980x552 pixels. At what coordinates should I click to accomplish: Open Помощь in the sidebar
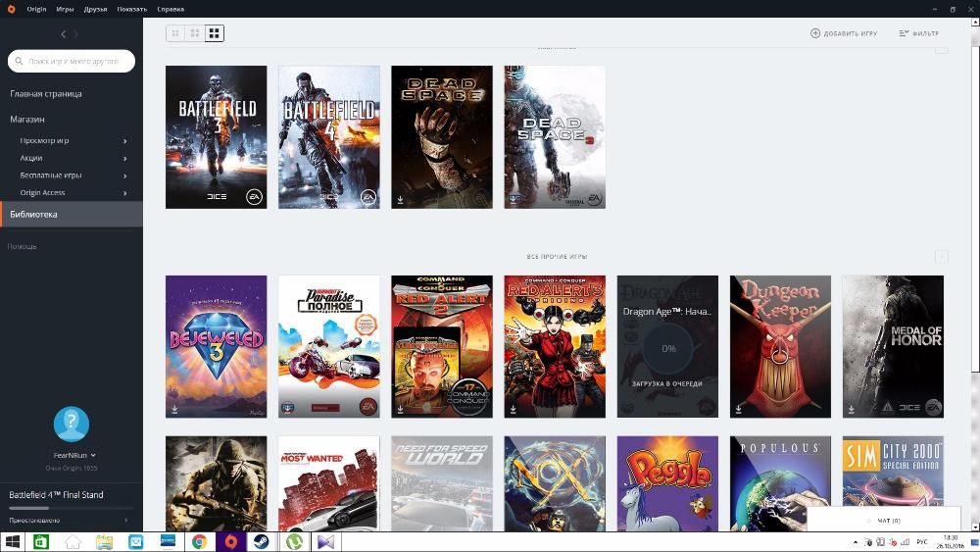22,246
